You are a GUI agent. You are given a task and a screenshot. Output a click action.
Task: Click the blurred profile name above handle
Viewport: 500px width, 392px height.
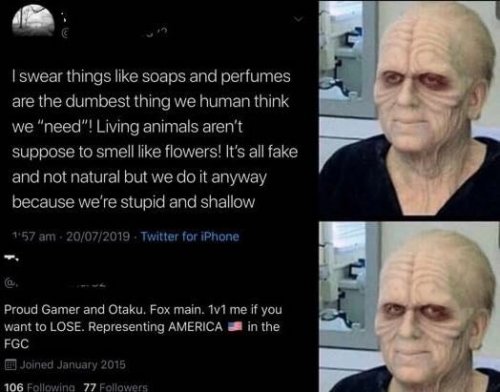pyautogui.click(x=11, y=258)
